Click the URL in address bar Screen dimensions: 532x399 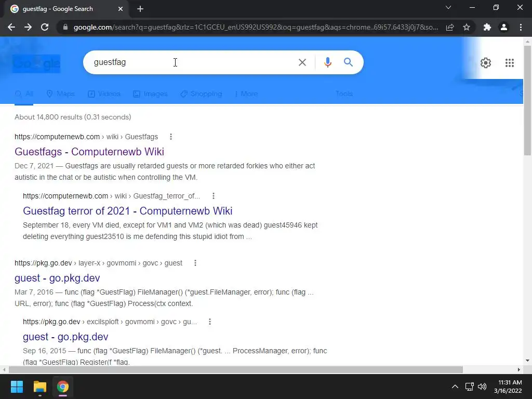coord(256,27)
